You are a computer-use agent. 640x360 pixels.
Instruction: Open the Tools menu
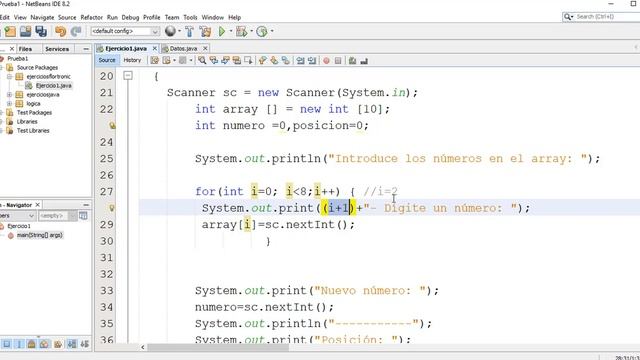tap(190, 17)
